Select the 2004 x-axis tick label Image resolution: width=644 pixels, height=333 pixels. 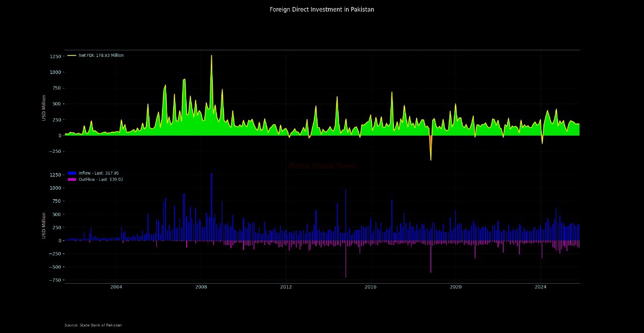(116, 287)
